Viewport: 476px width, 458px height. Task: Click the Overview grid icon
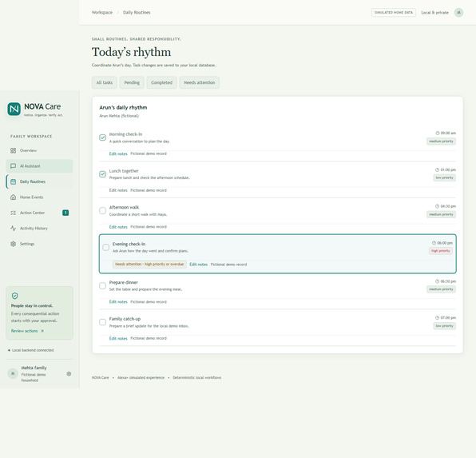click(x=13, y=150)
